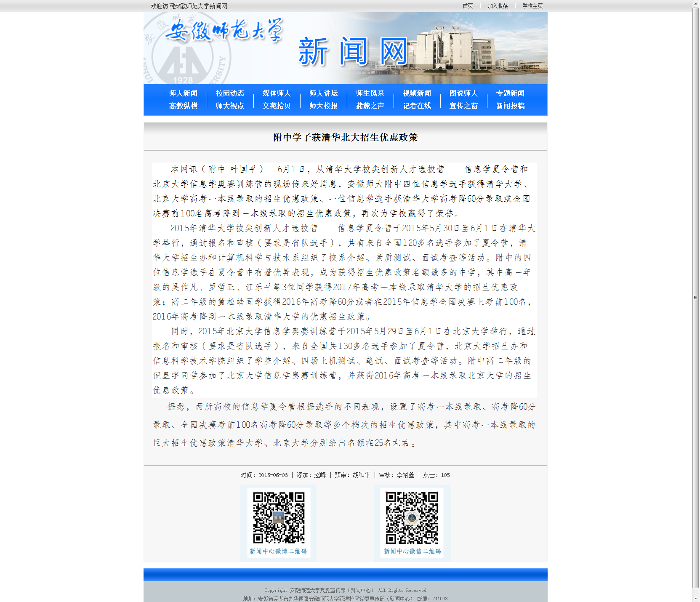This screenshot has width=700, height=602.
Task: Open 文苑拾贝 navigation entry
Action: pos(277,106)
